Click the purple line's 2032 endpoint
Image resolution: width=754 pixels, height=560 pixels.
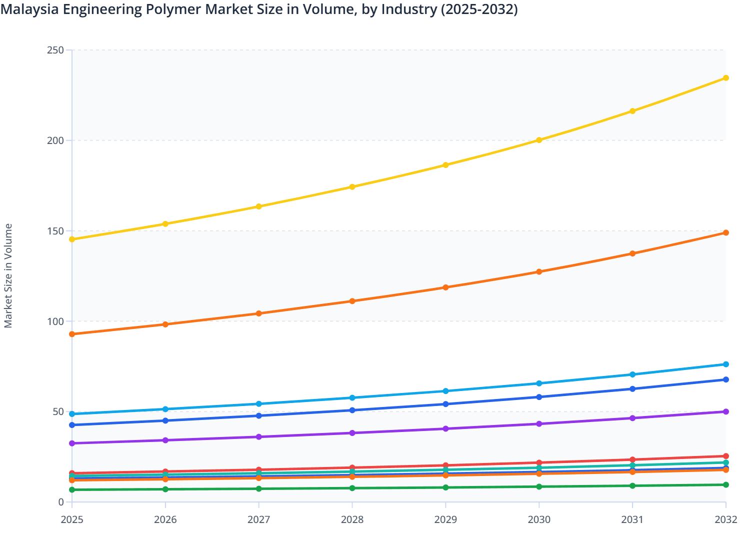coord(725,411)
